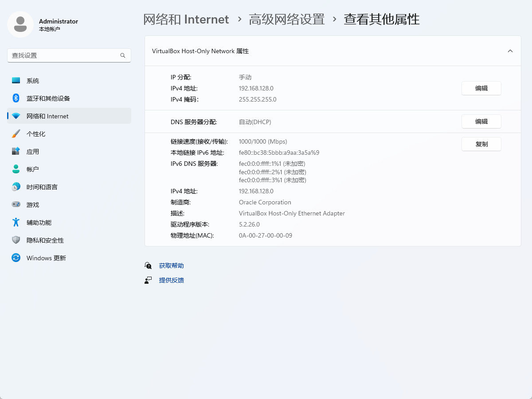Image resolution: width=532 pixels, height=399 pixels.
Task: Click the Get help (获取帮助) headset icon
Action: tap(148, 266)
